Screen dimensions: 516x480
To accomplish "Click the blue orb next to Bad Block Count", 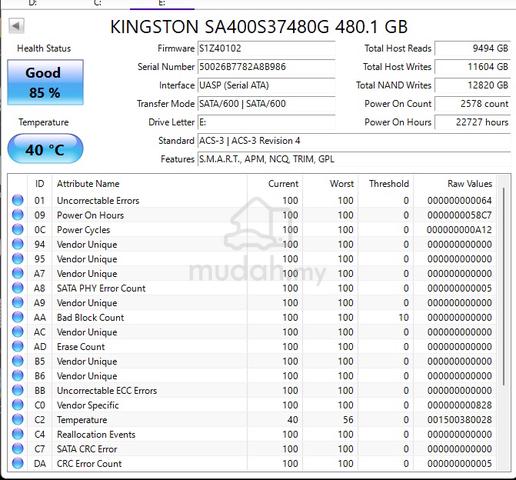I will coord(18,317).
